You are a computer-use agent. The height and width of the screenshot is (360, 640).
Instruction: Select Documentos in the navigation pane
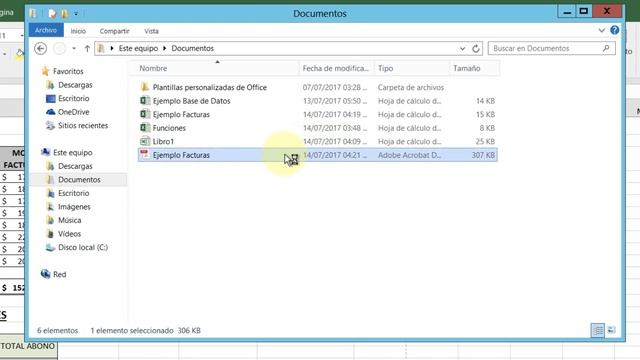(79, 180)
